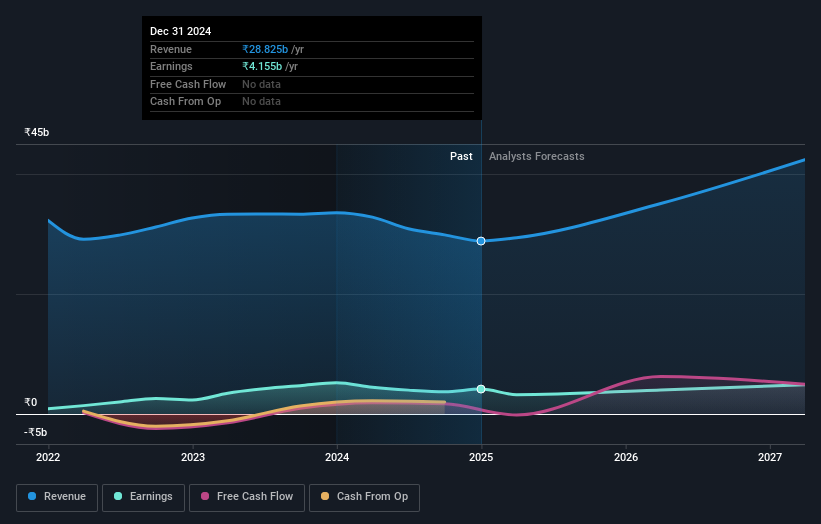Select the 2026 axis label
Image resolution: width=821 pixels, height=524 pixels.
[626, 457]
